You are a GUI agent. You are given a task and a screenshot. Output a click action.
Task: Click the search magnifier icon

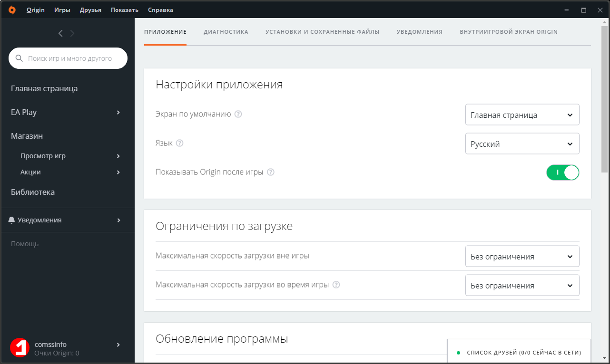tap(20, 58)
